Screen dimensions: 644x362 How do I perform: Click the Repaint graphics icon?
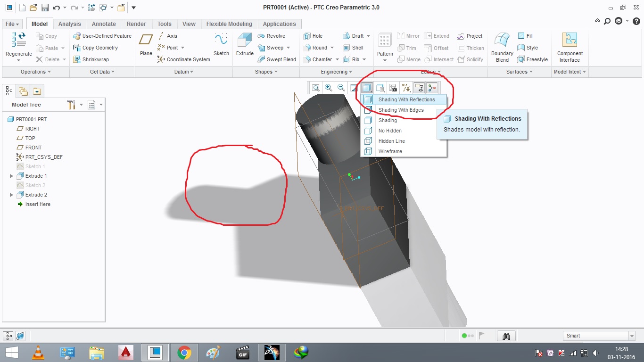click(x=354, y=88)
